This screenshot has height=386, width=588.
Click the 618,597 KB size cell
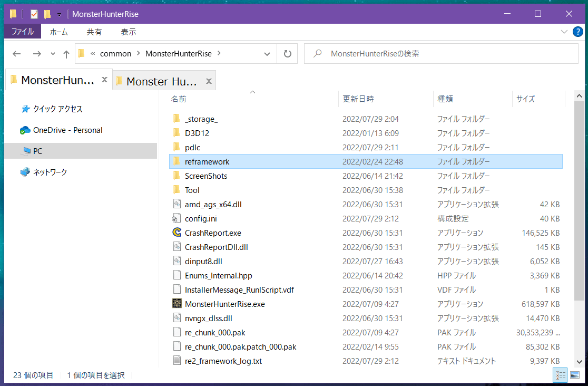541,304
